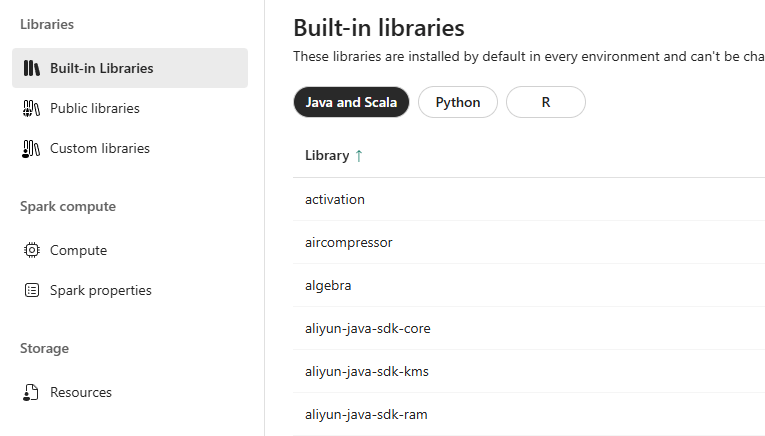Click the Public libraries globe-books icon
The image size is (765, 436).
pyautogui.click(x=31, y=108)
